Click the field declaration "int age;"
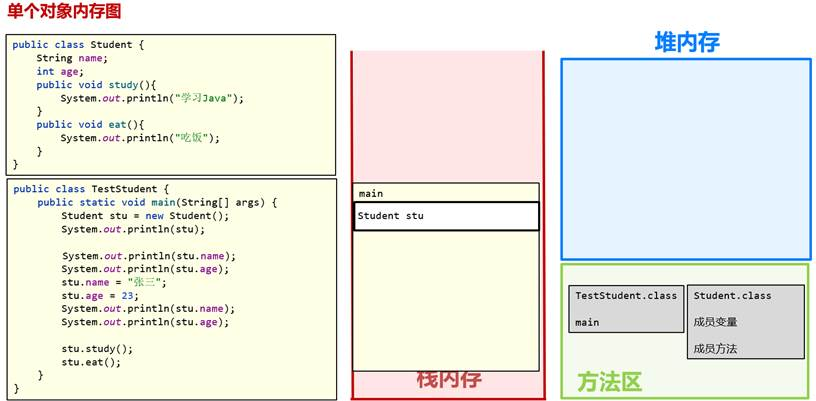Image resolution: width=816 pixels, height=401 pixels. 60,71
